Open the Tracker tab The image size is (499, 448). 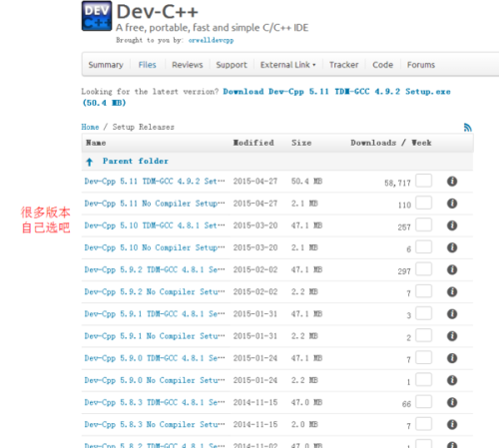click(343, 65)
